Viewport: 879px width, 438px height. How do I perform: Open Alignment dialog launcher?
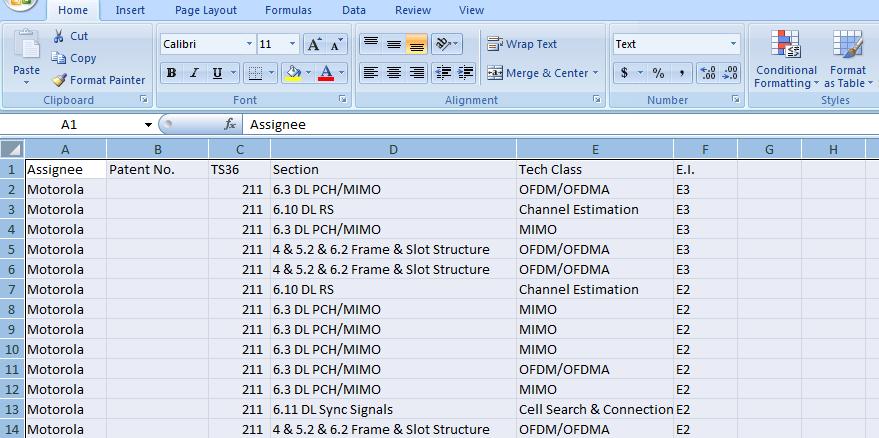click(597, 99)
